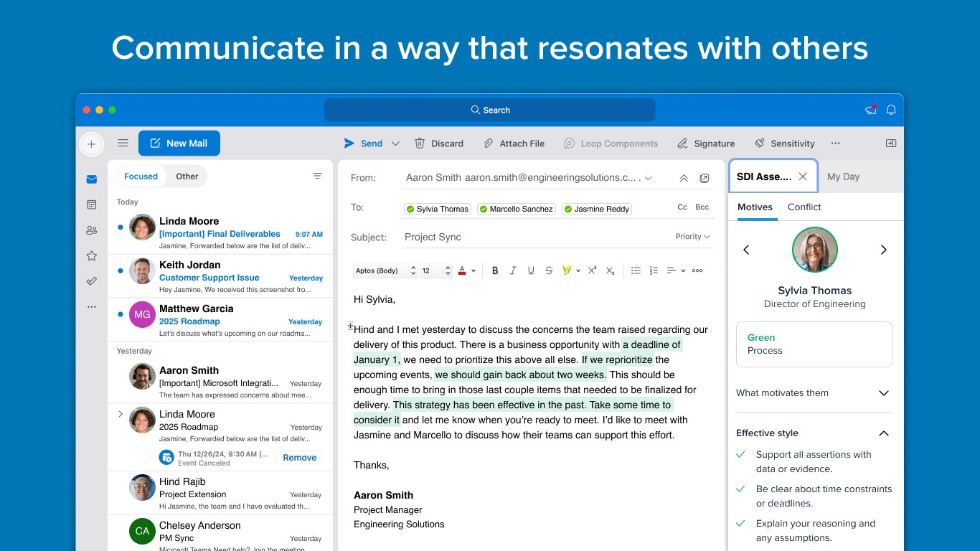
Task: Open highlight color dropdown arrow
Action: 578,270
